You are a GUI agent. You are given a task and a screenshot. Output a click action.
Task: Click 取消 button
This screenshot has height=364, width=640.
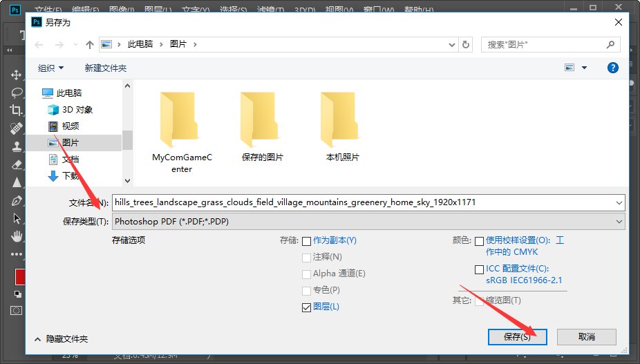[x=587, y=336]
